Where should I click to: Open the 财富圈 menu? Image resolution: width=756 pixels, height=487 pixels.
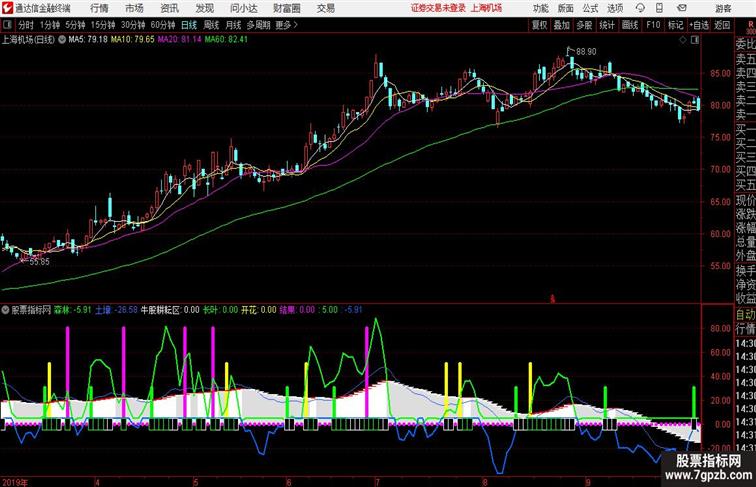tap(286, 8)
